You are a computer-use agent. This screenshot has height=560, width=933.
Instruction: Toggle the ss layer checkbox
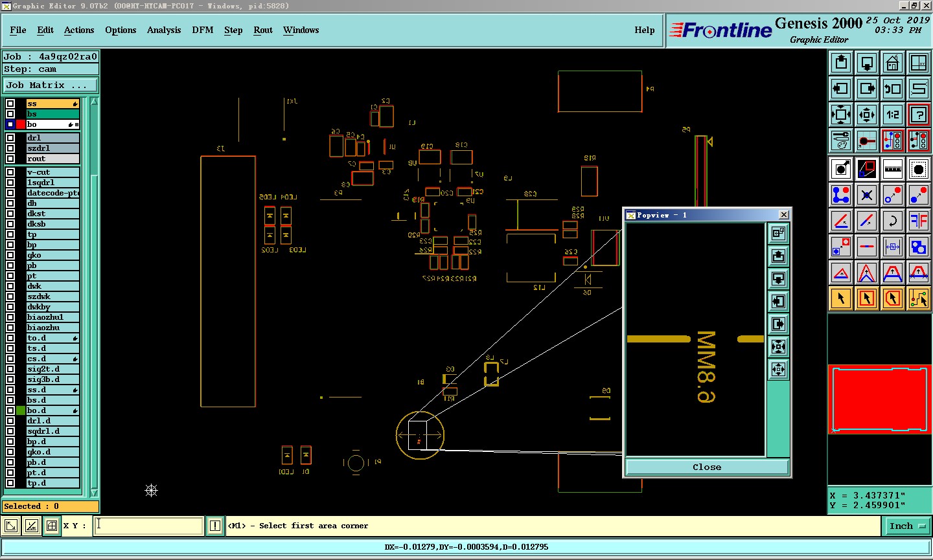pyautogui.click(x=10, y=104)
